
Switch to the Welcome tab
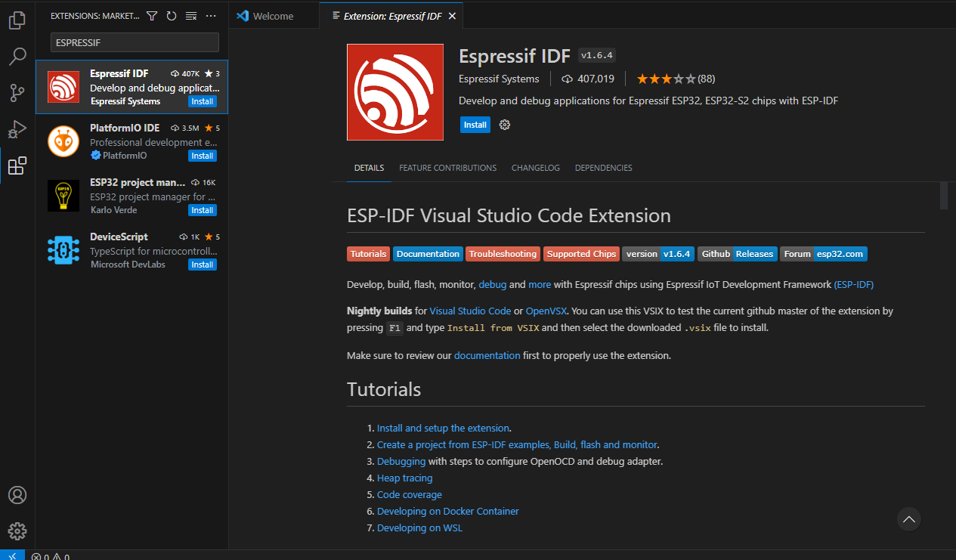coord(273,15)
